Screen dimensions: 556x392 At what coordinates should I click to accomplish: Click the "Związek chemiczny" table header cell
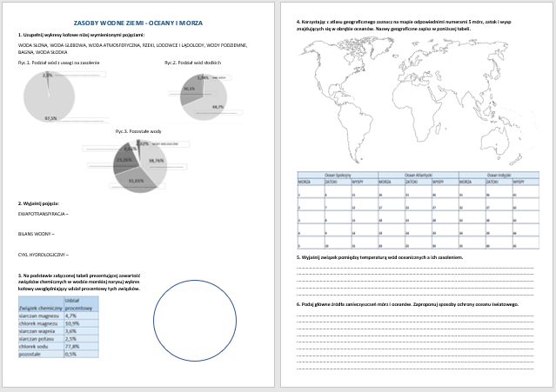(40, 308)
